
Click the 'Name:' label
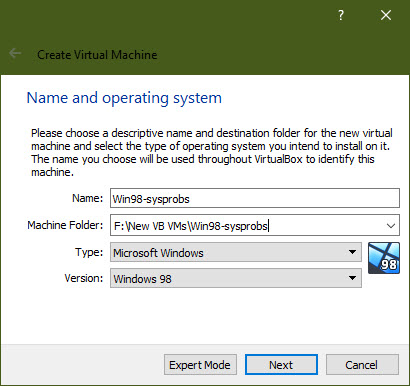coord(88,198)
